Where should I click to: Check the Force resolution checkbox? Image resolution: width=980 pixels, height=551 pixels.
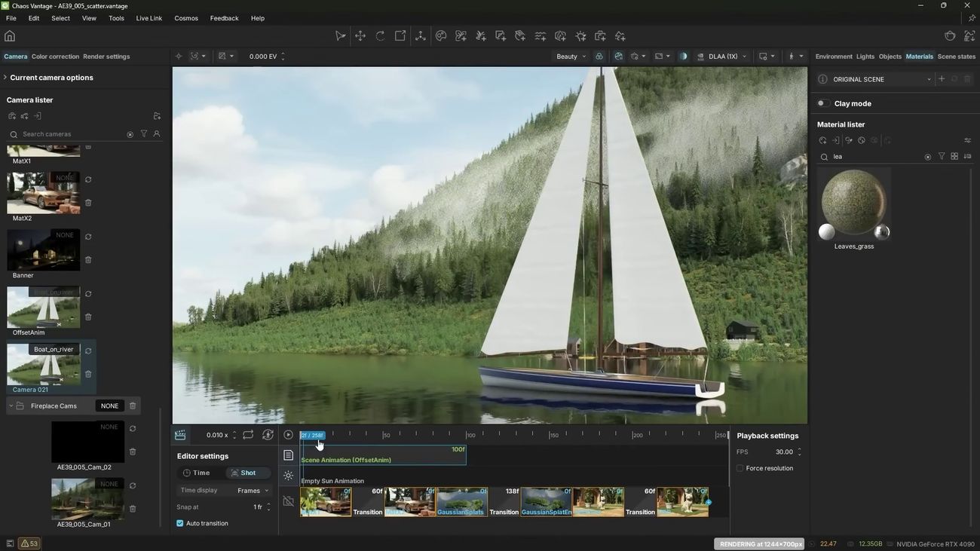click(740, 468)
